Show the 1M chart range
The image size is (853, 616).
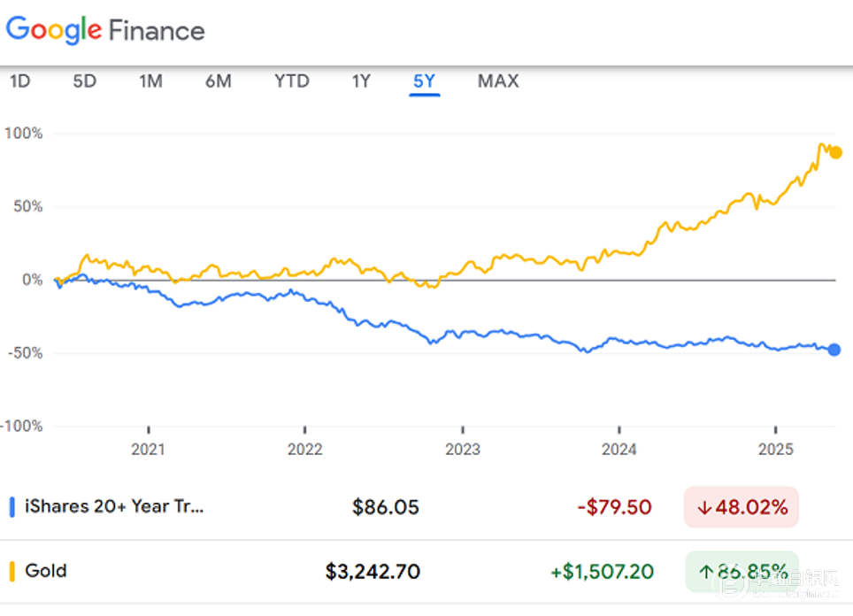[x=150, y=81]
